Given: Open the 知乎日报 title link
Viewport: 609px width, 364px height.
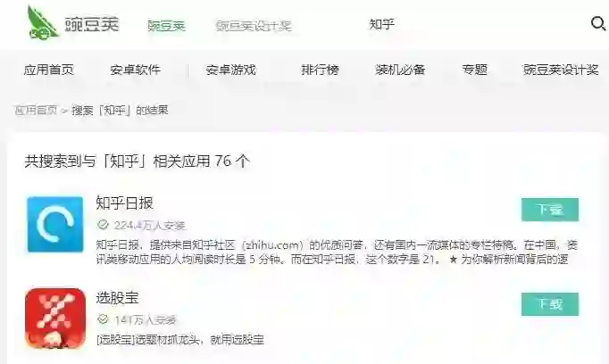Looking at the screenshot, I should coord(125,203).
